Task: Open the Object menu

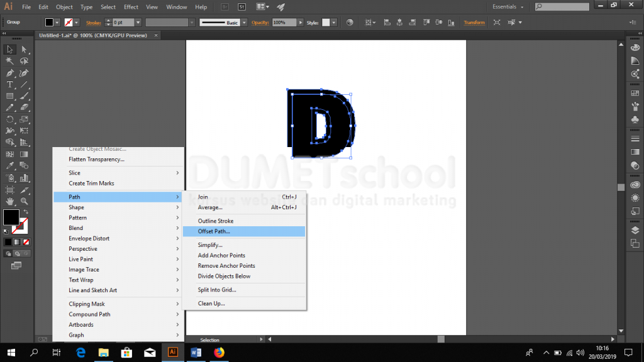Action: coord(64,7)
